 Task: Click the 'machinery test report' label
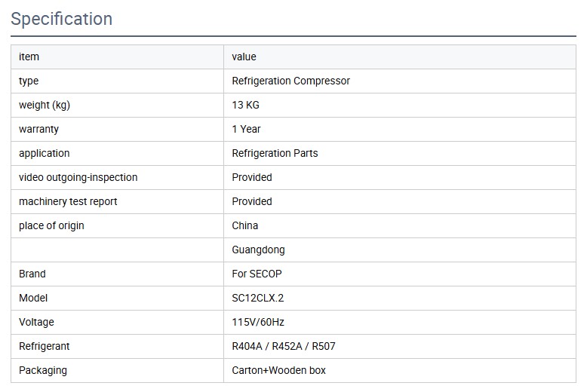point(68,201)
